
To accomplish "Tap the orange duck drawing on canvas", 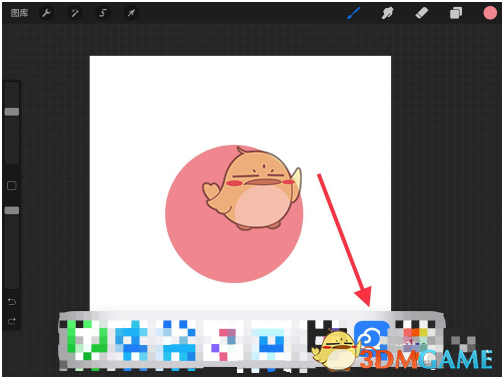I will pos(253,188).
